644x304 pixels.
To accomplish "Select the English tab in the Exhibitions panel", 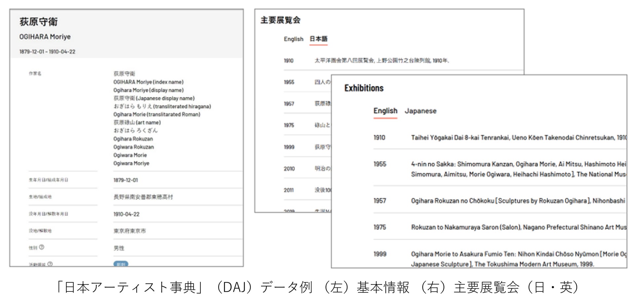I will [385, 111].
